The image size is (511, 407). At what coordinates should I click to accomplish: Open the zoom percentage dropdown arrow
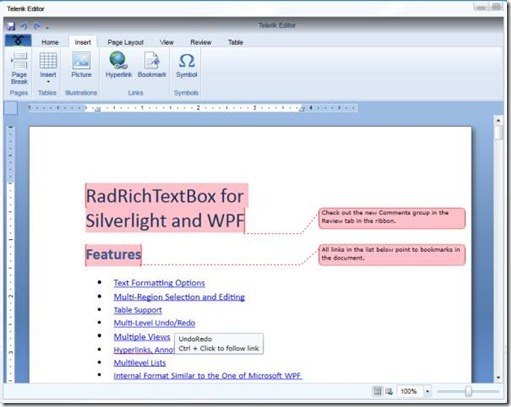click(x=427, y=391)
